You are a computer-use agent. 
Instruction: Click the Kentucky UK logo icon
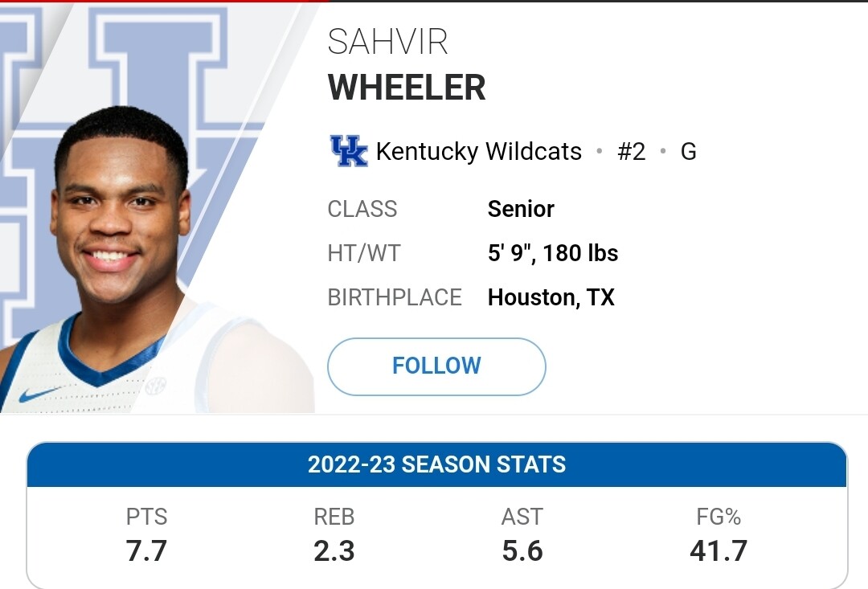[x=349, y=151]
